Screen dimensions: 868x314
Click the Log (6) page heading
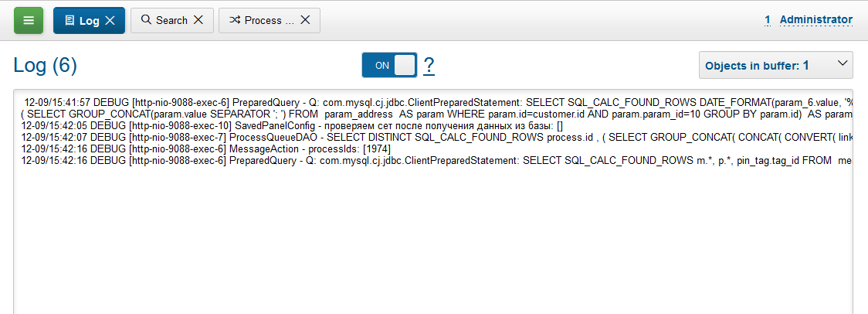click(x=46, y=66)
